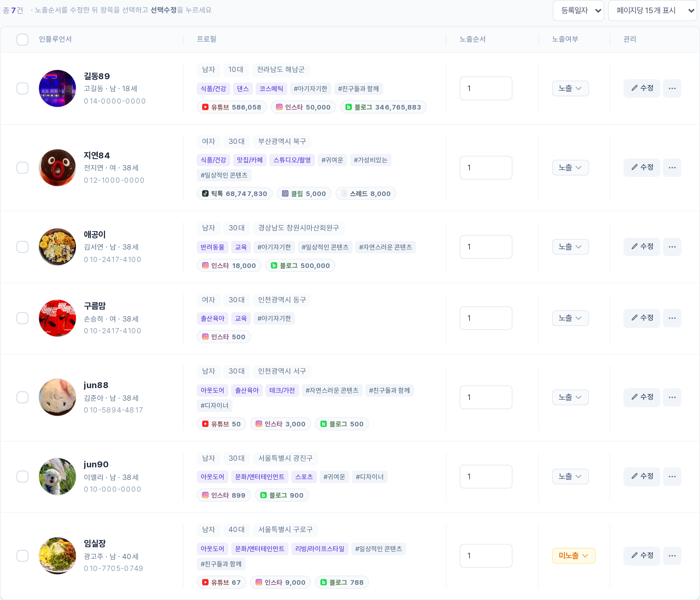This screenshot has width=700, height=600.
Task: Click the 노출순서 input for 길동89
Action: tap(486, 88)
